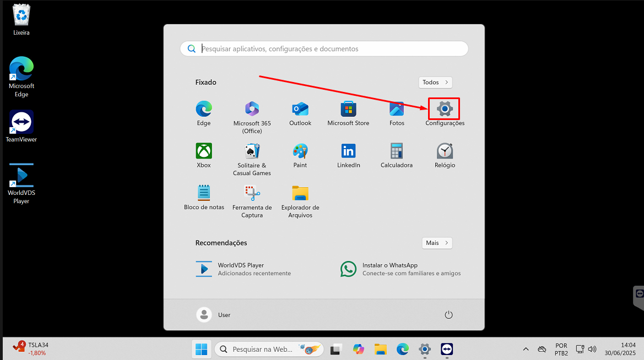Open Outlook from Start menu

(x=300, y=113)
